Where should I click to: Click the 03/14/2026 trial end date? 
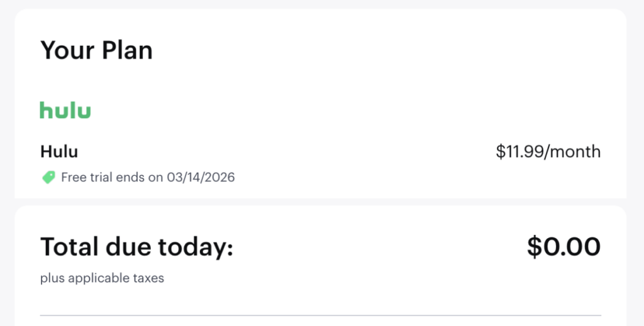point(201,178)
